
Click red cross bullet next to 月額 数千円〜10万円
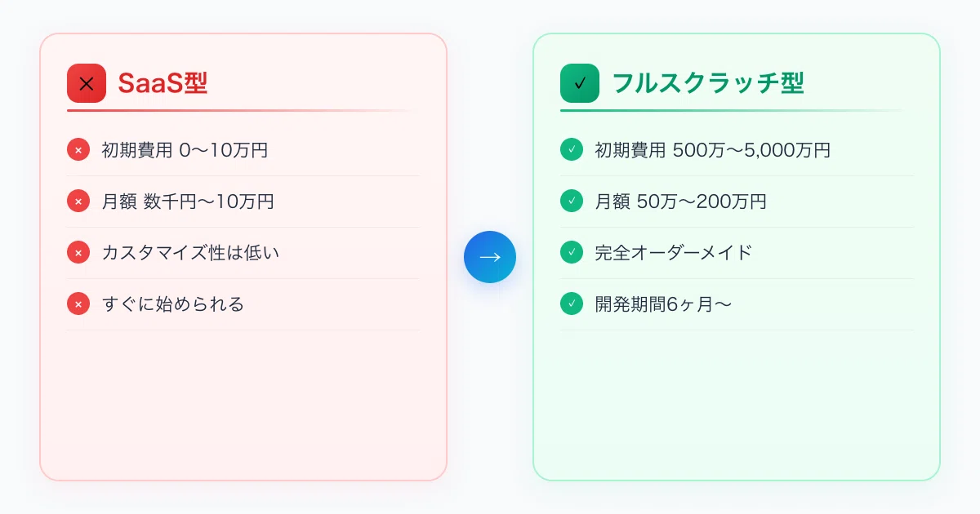tap(78, 202)
